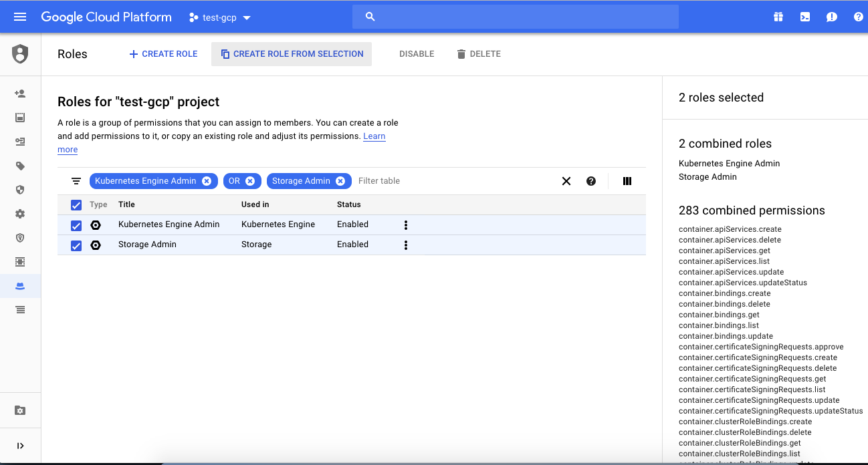This screenshot has height=465, width=868.
Task: Remove the Kubernetes Engine Admin filter chip
Action: click(207, 181)
